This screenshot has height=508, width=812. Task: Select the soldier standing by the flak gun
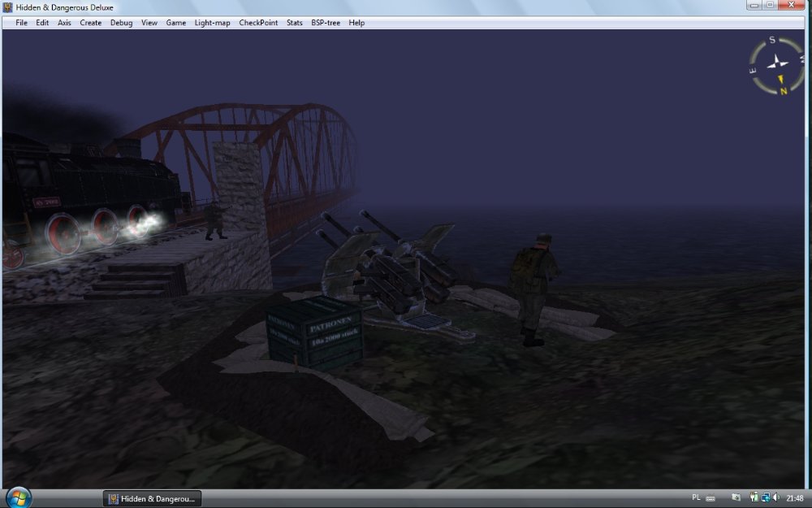[533, 289]
